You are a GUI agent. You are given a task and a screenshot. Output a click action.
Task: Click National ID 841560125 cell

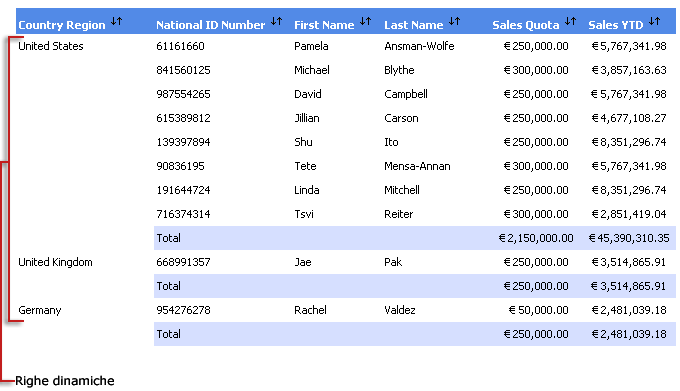tap(183, 70)
